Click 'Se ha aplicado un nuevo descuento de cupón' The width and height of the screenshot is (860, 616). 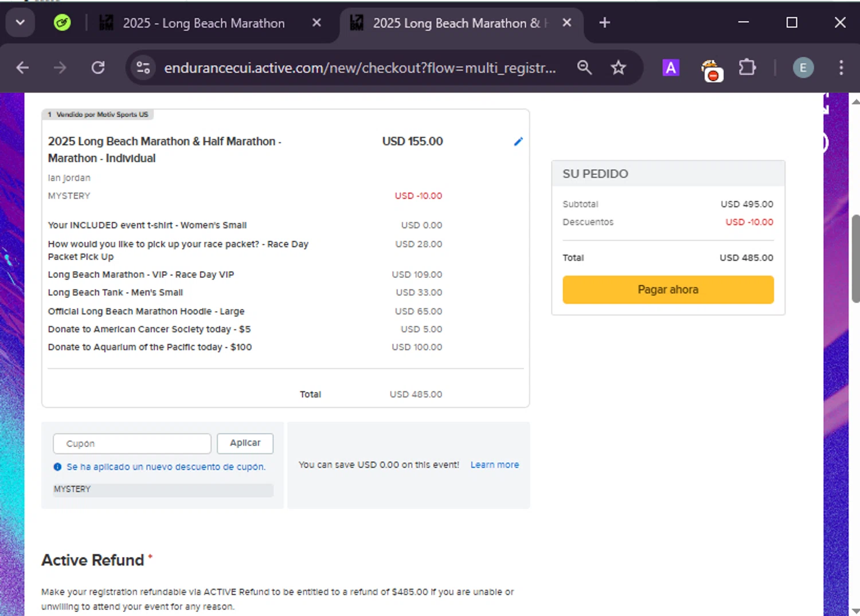coord(166,467)
